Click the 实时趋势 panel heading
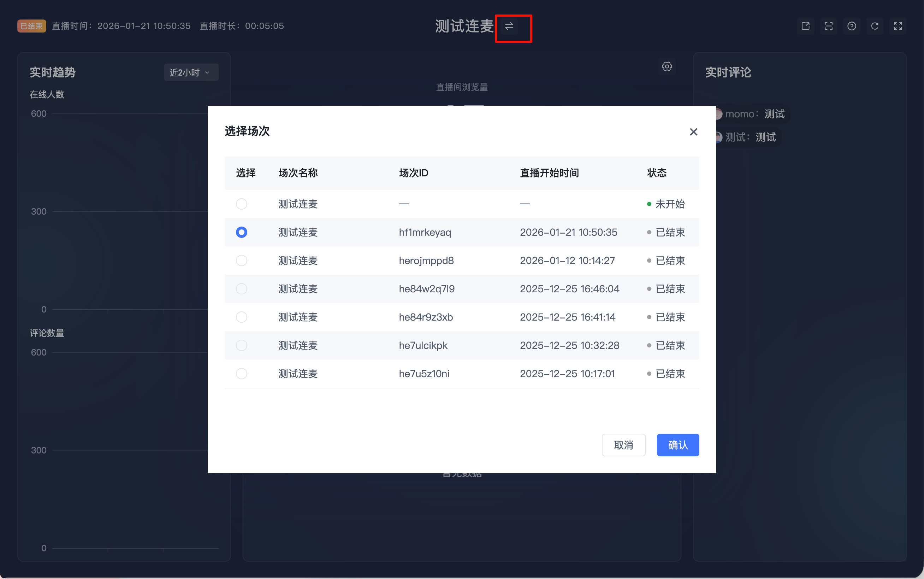This screenshot has width=924, height=579. tap(53, 72)
